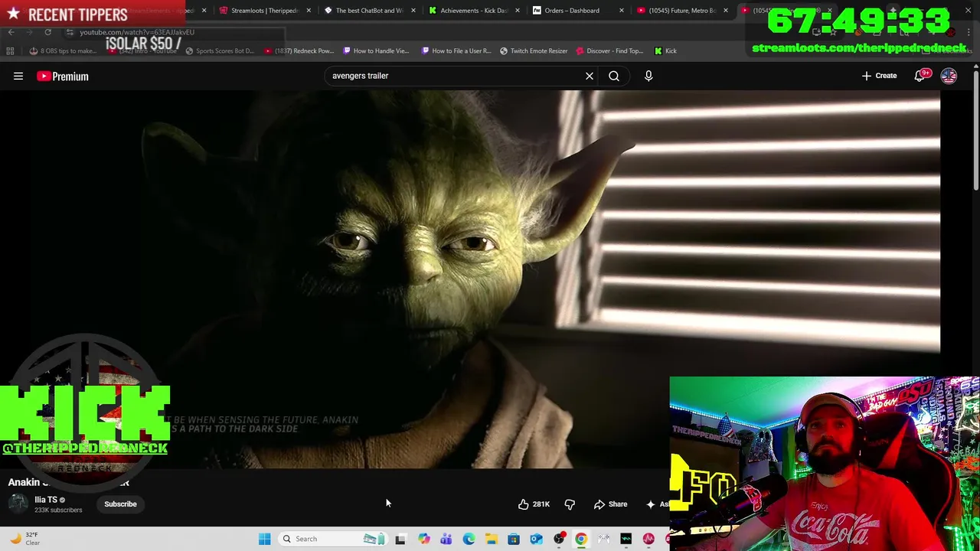
Task: Dislike the video with thumbs down
Action: pos(570,504)
